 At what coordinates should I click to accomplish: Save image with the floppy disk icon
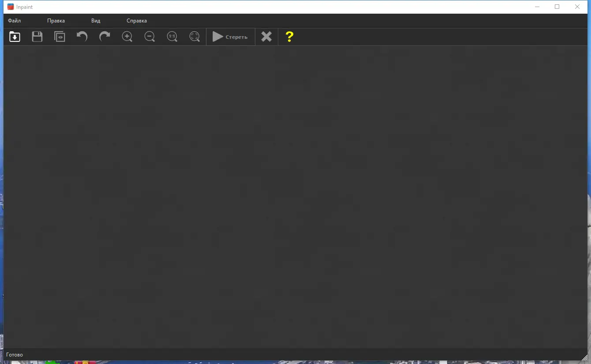(37, 37)
